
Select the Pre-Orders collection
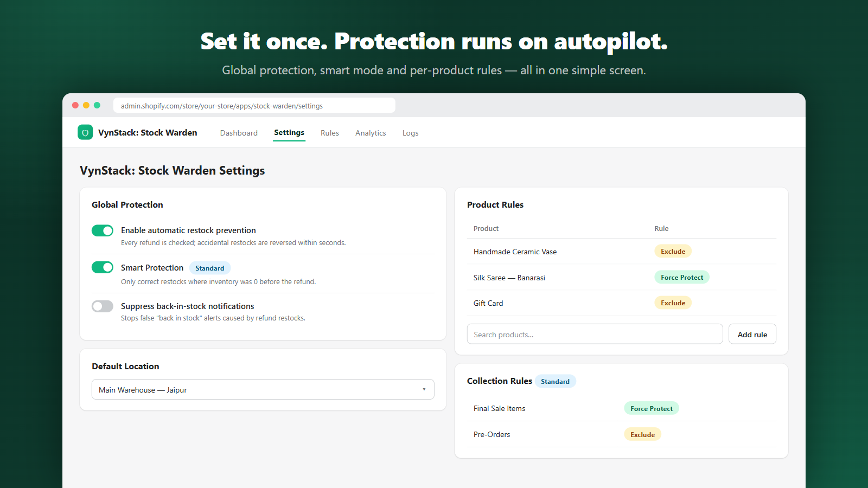pos(622,434)
